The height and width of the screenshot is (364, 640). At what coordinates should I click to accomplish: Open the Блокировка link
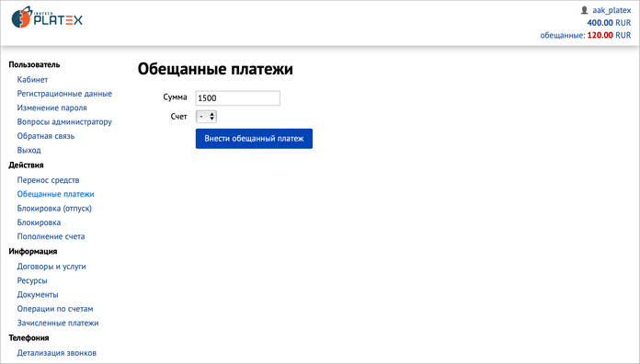pyautogui.click(x=39, y=222)
